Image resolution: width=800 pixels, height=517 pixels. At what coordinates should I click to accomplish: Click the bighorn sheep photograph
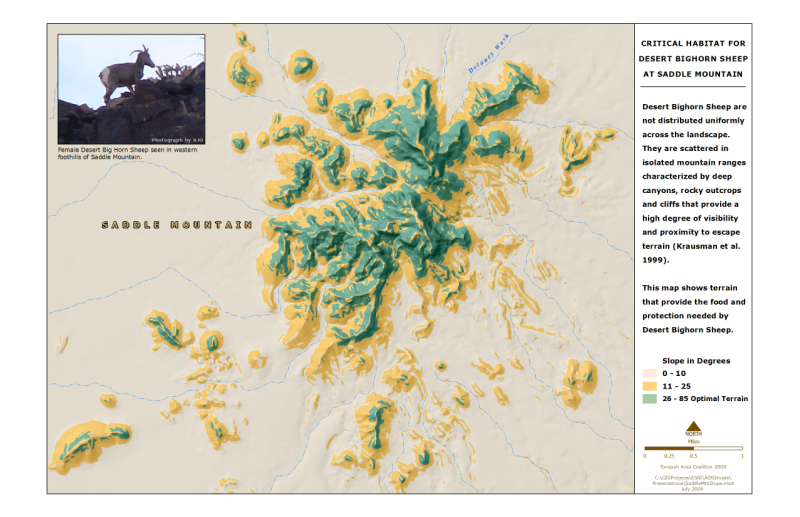(x=131, y=89)
